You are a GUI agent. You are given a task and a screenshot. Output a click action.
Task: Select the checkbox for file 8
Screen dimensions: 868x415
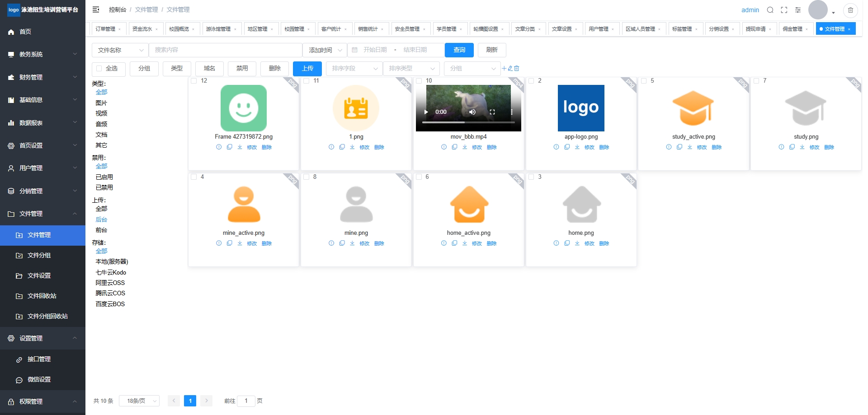(x=307, y=177)
